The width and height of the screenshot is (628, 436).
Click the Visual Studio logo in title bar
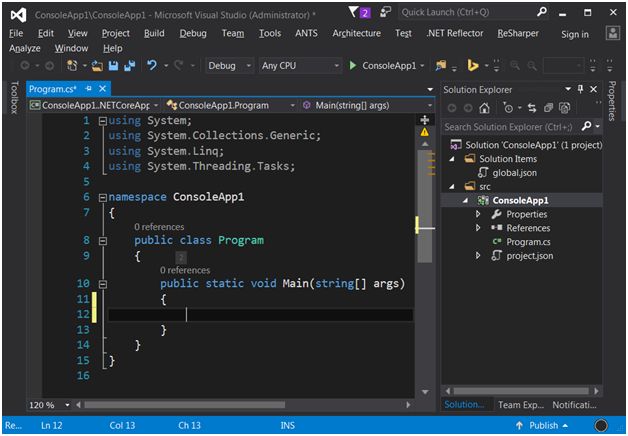[18, 15]
